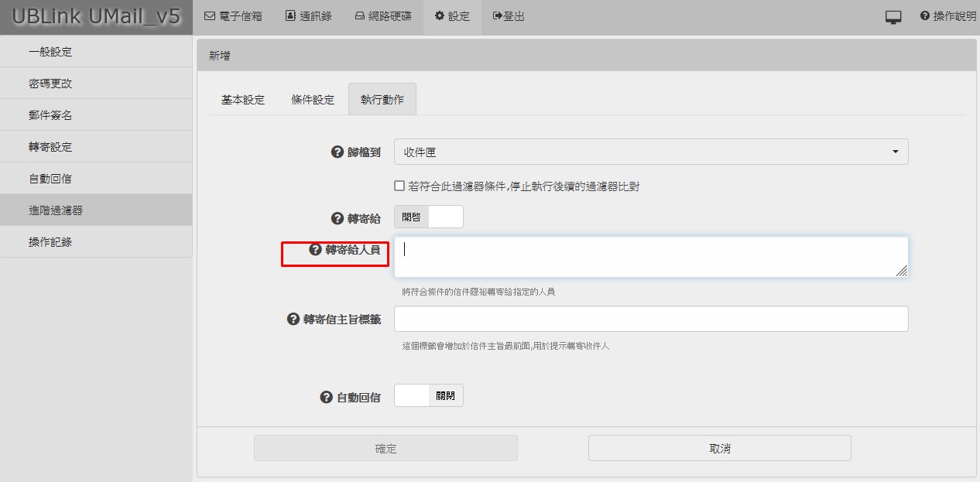Viewport: 980px width, 482px height.
Task: Toggle the 轉寄給 forwarding switch
Action: click(x=429, y=217)
